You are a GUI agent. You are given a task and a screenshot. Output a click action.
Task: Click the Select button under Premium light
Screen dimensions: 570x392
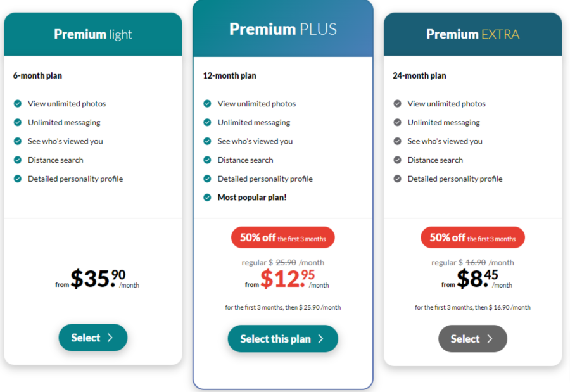coord(92,338)
